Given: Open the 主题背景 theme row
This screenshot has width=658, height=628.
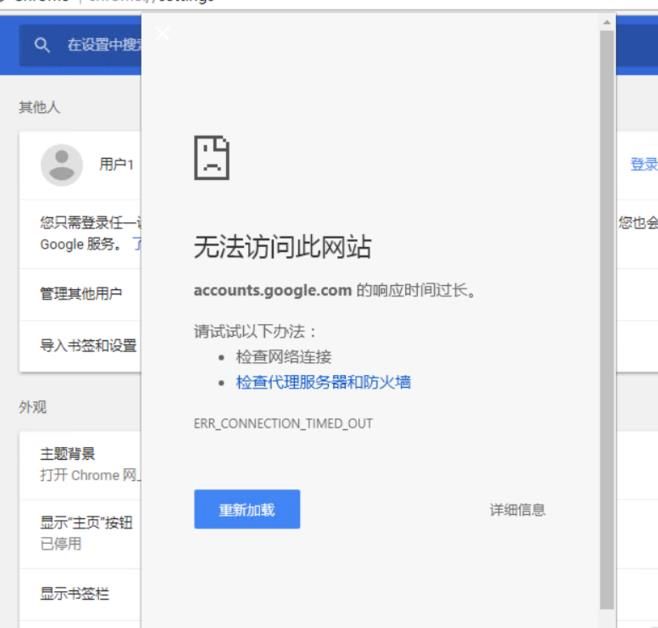Looking at the screenshot, I should 80,465.
